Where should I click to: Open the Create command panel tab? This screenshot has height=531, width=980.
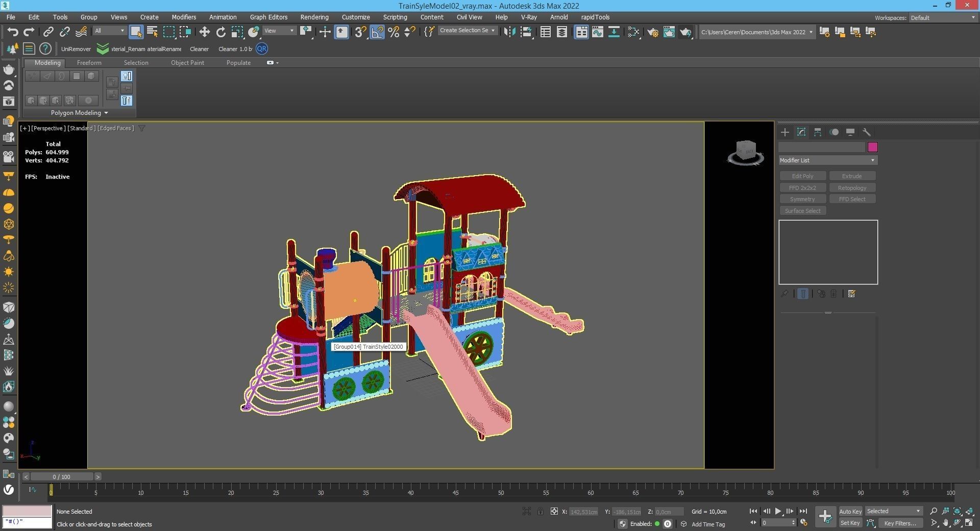[x=785, y=132]
